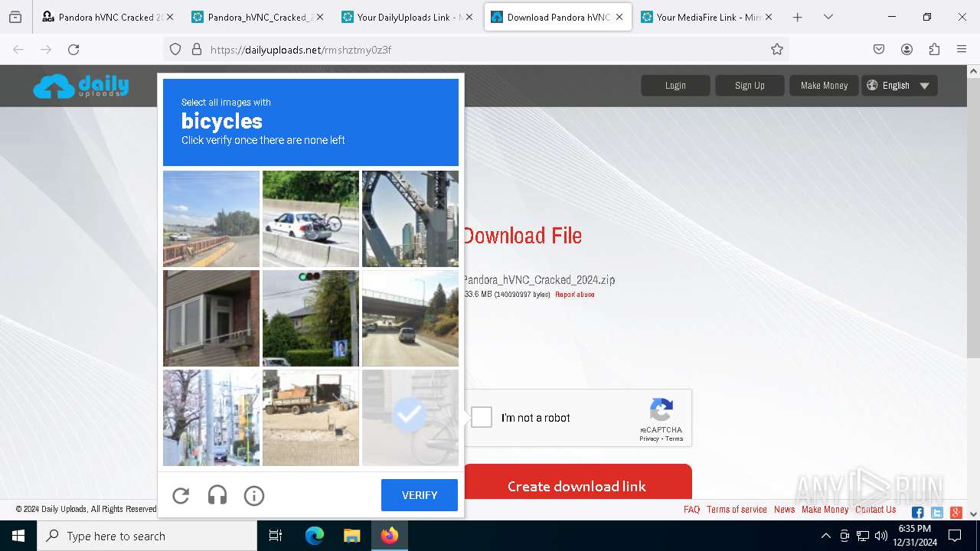Screen dimensions: 980x551
Task: Open the Contact Us footer link
Action: coord(875,510)
